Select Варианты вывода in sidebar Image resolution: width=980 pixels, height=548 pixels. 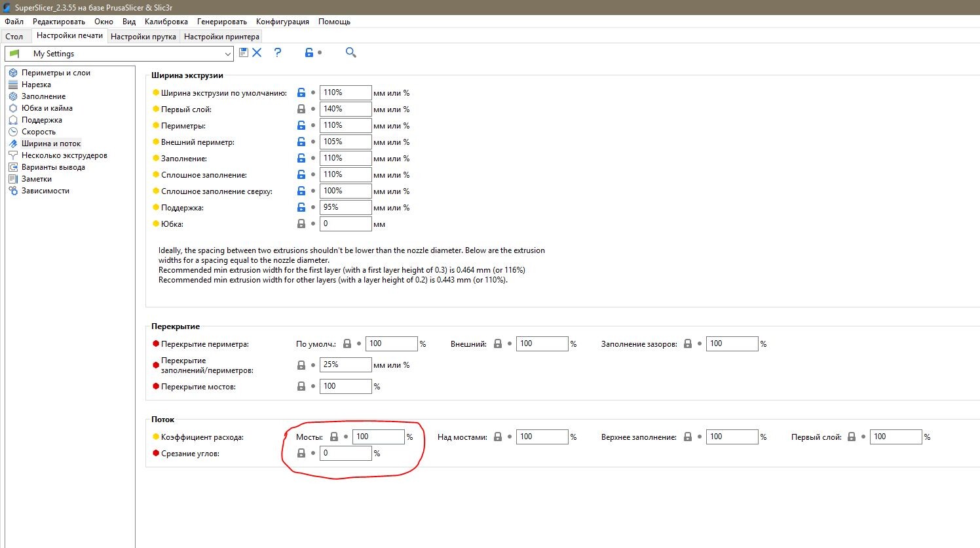pyautogui.click(x=53, y=167)
